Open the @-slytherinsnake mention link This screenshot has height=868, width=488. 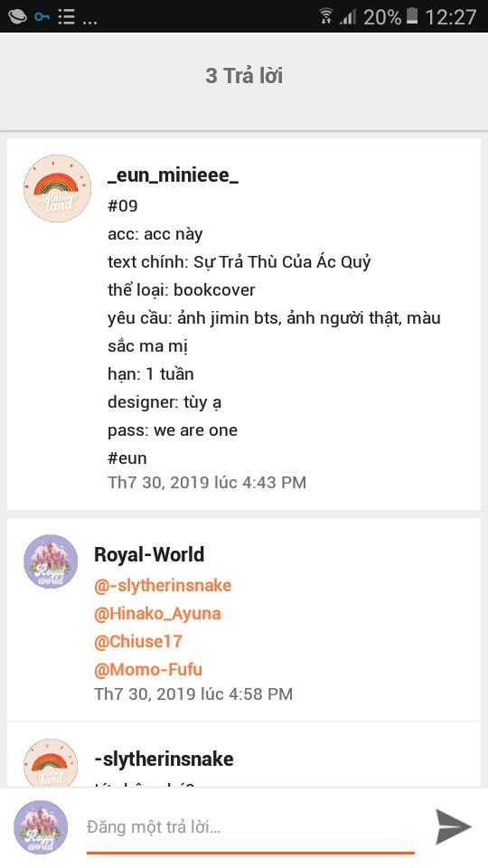pos(163,585)
